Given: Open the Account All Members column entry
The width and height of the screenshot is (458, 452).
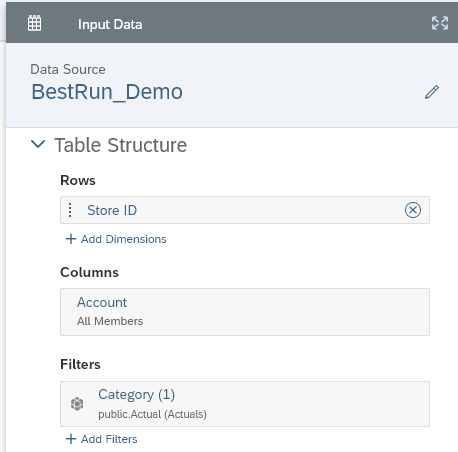Looking at the screenshot, I should [245, 312].
